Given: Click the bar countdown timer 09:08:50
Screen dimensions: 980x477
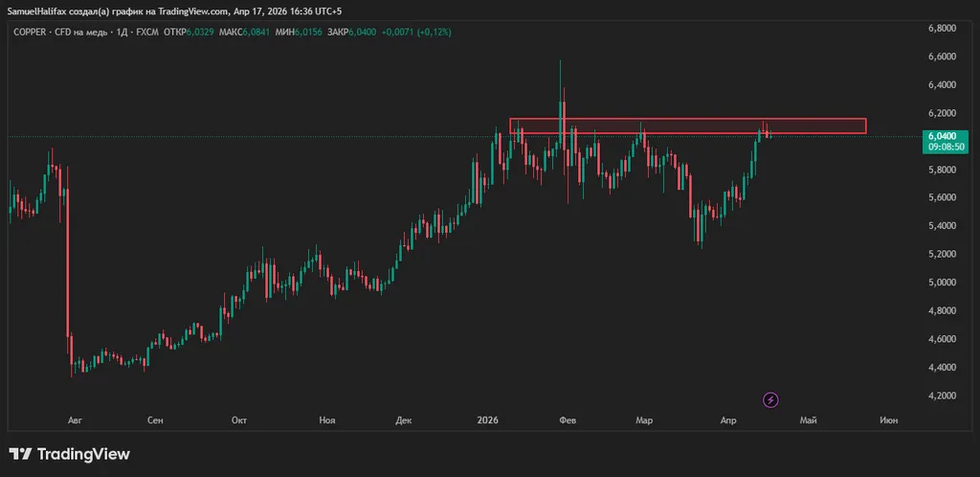Looking at the screenshot, I should [945, 148].
